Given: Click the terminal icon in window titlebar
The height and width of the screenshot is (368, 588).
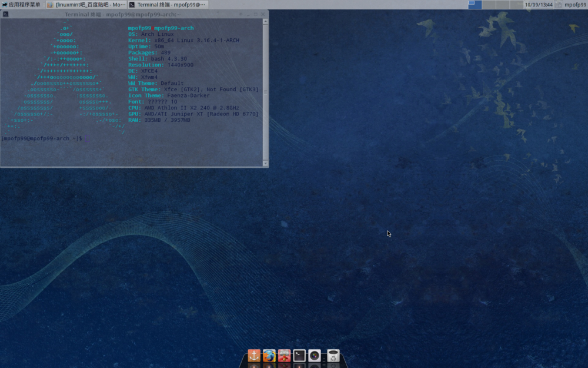Looking at the screenshot, I should pyautogui.click(x=5, y=14).
